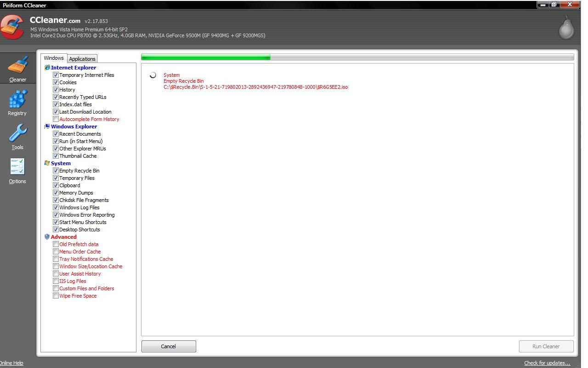Open the Cleaner section broom icon
Image resolution: width=588 pixels, height=368 pixels.
[x=18, y=65]
